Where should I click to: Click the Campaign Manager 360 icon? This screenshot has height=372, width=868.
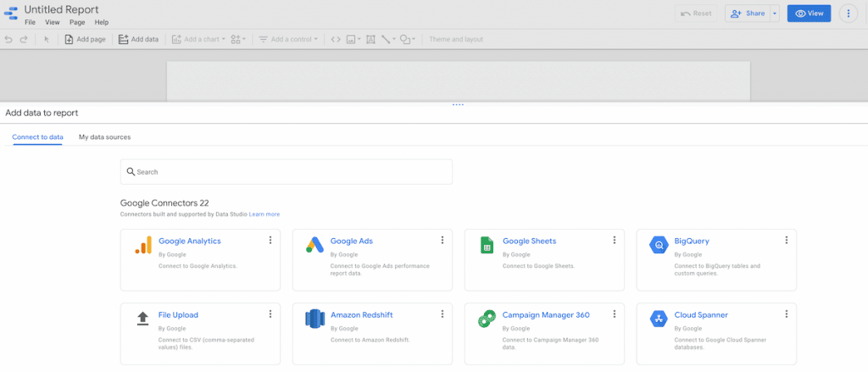tap(487, 319)
